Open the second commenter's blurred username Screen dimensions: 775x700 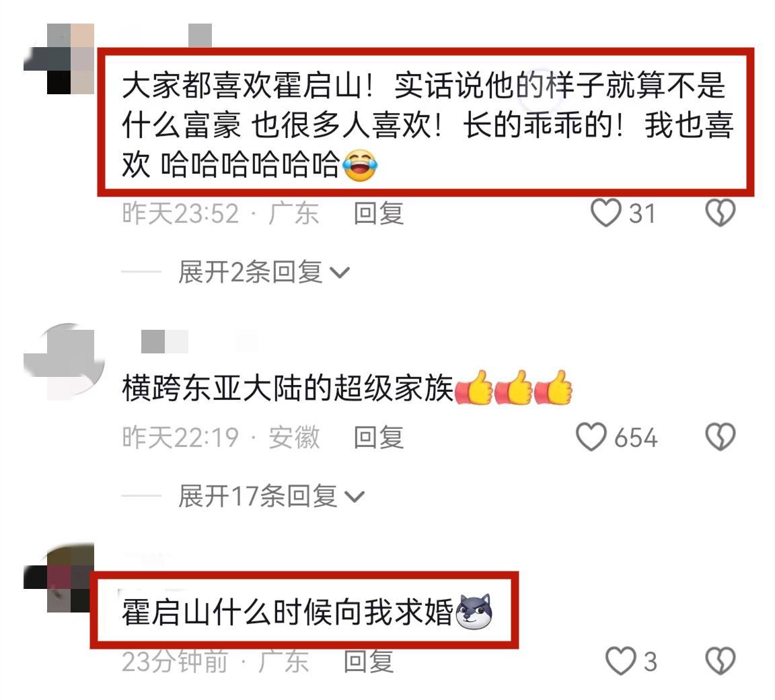point(198,341)
